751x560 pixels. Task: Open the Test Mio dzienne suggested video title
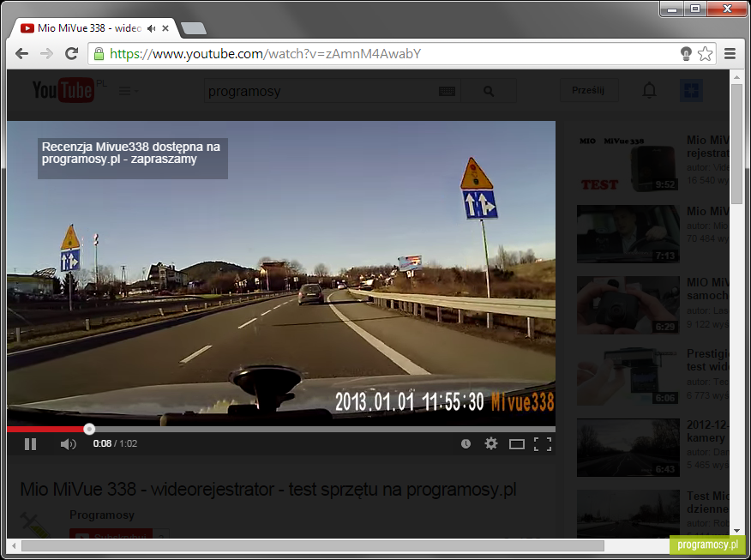click(x=708, y=502)
